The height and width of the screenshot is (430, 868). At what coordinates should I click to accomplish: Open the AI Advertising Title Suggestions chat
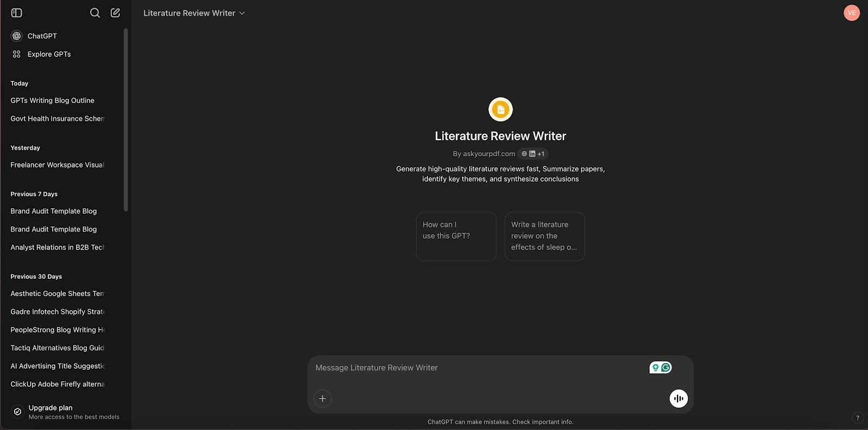[x=58, y=366]
